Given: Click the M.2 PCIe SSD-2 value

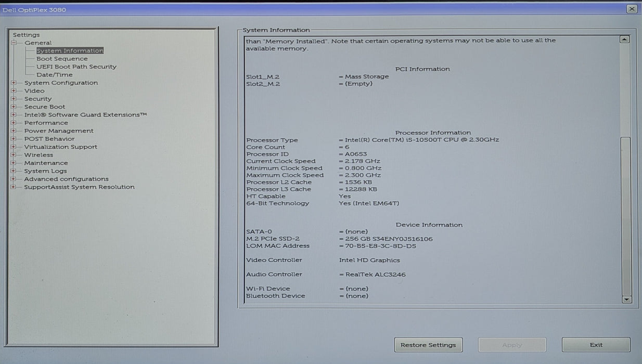Looking at the screenshot, I should [x=389, y=239].
